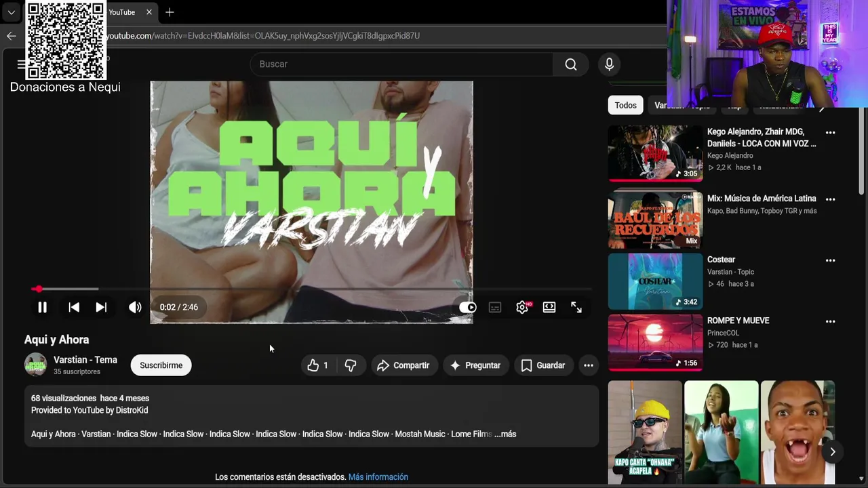Click the 35 suscriptores text
Viewport: 868px width, 488px height.
click(x=77, y=372)
